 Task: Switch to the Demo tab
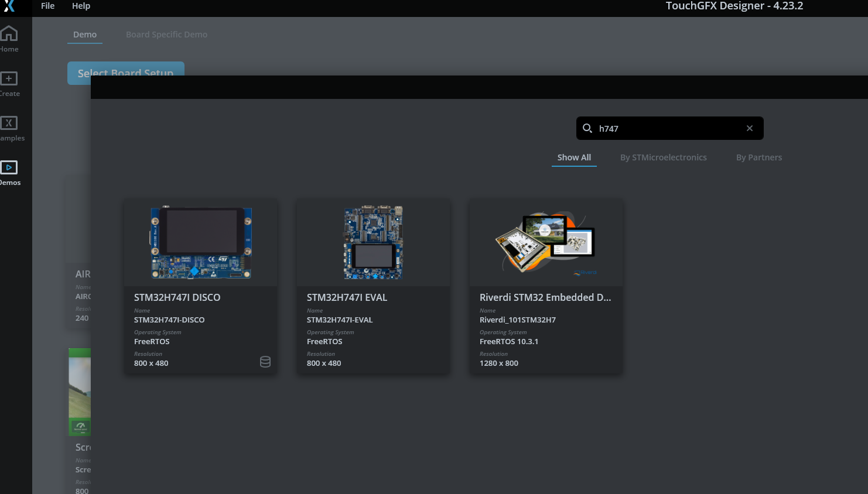85,34
